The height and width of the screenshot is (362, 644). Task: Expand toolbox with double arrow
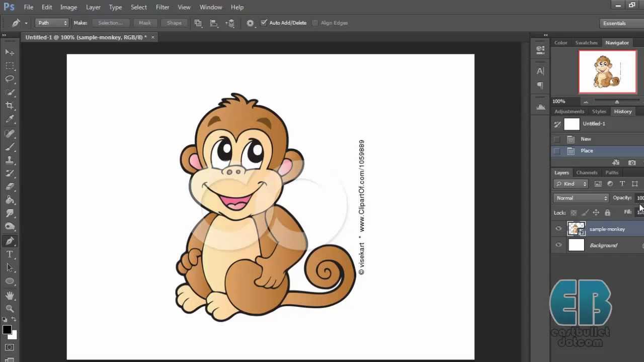[x=4, y=35]
